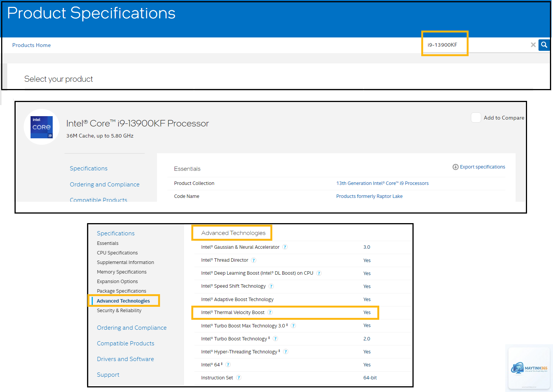Go to Security & Reliability section
This screenshot has height=392, width=553.
[119, 311]
